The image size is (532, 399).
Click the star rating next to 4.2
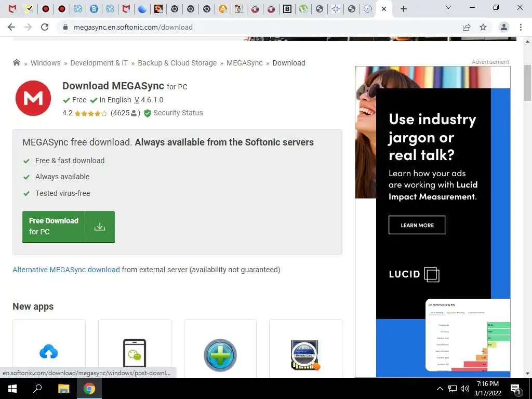(x=90, y=113)
